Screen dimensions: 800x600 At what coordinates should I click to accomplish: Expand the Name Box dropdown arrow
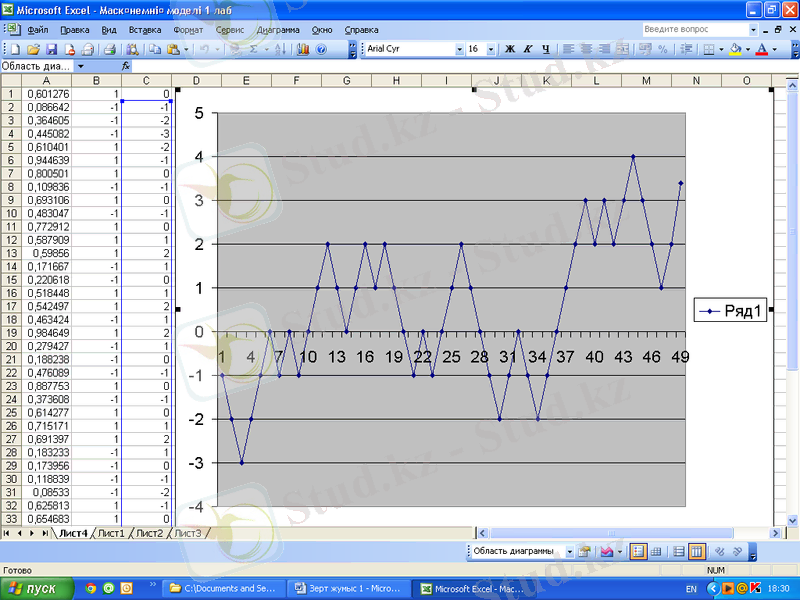80,66
